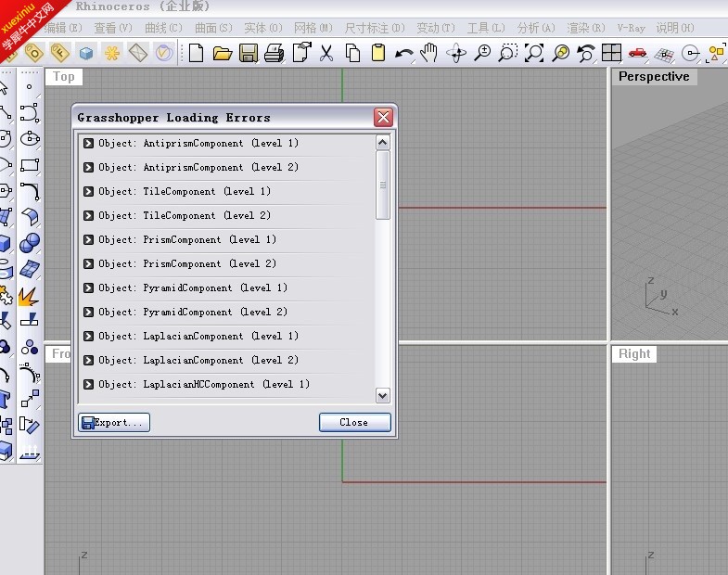Click the Print icon
Viewport: 728px width, 575px height.
[275, 54]
